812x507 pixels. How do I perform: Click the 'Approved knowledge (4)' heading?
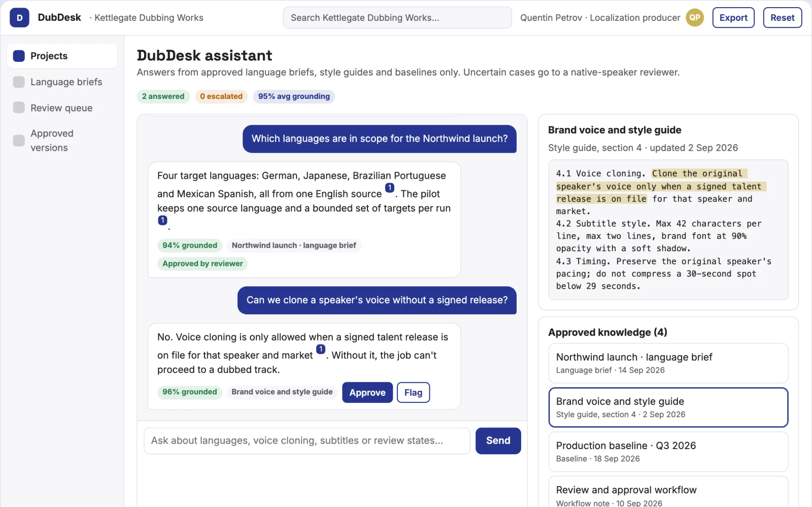click(x=607, y=332)
